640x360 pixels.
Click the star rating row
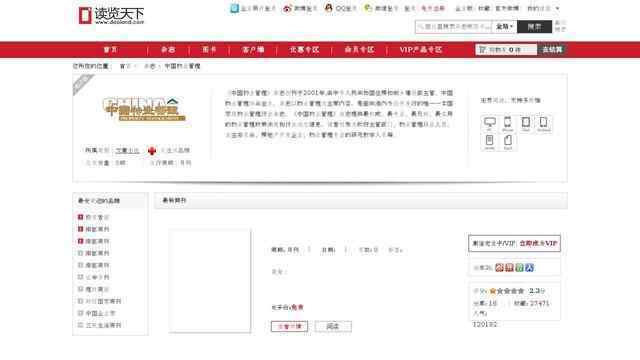(507, 291)
